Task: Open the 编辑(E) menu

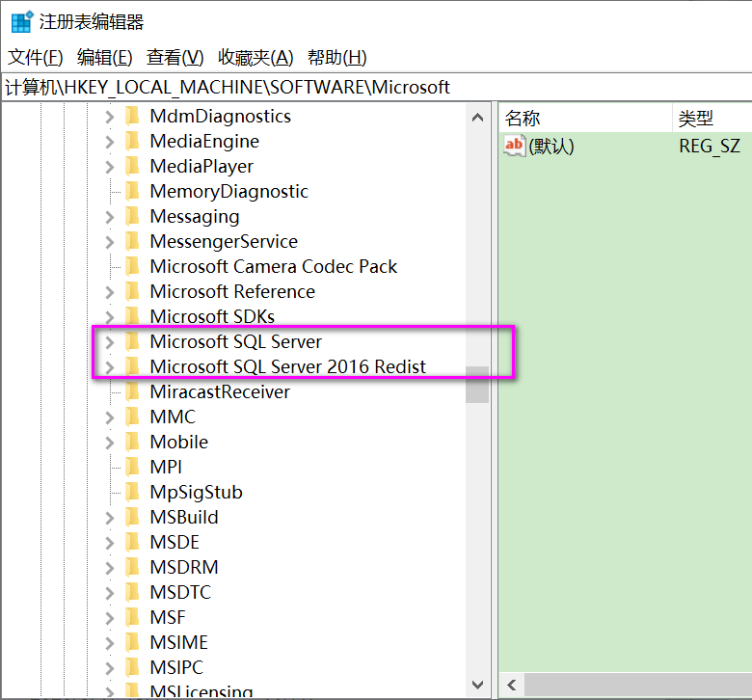Action: (x=104, y=58)
